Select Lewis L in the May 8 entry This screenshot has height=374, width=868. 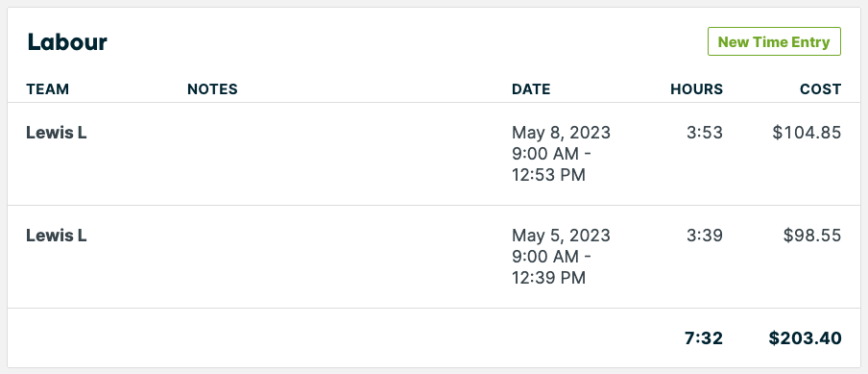[57, 133]
